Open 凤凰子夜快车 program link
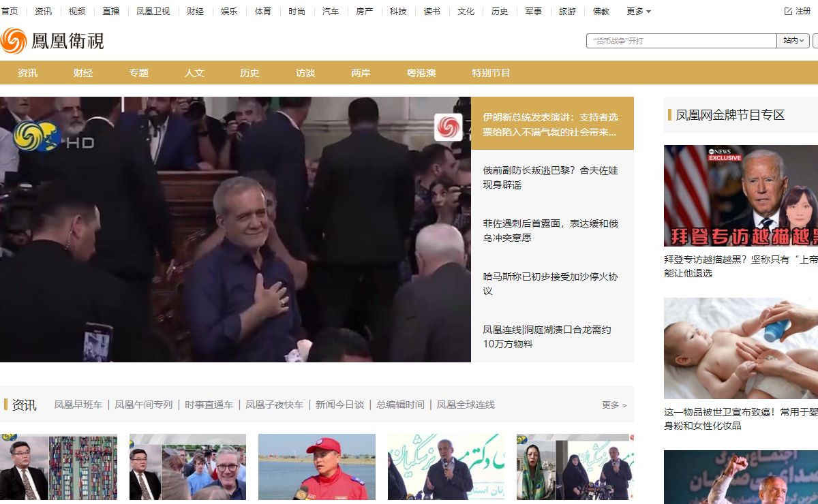Screen dimensions: 818x504 click(275, 405)
